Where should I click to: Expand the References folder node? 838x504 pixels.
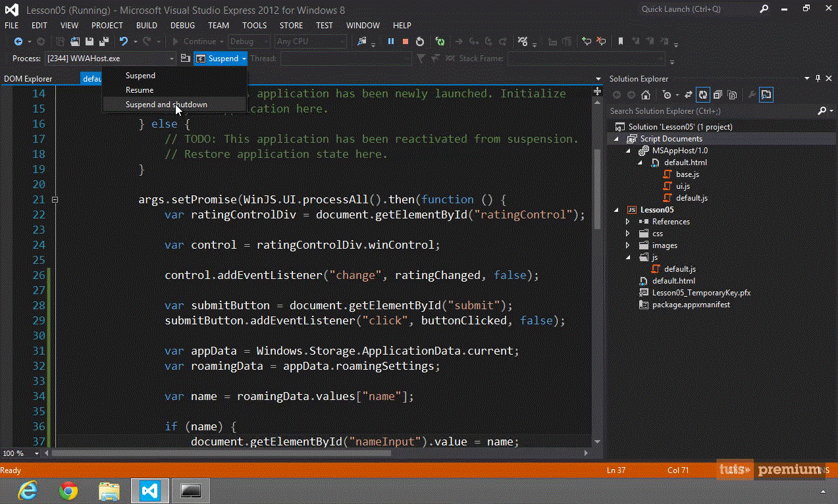point(628,222)
